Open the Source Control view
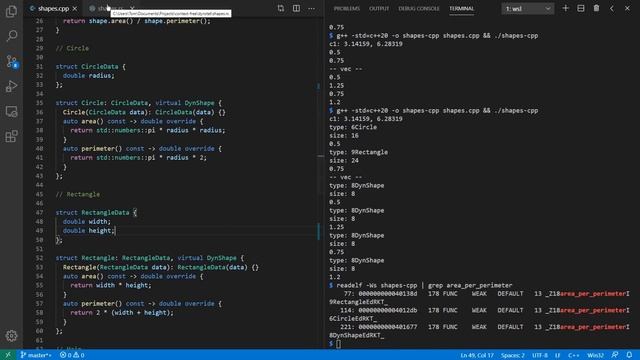This screenshot has height=360, width=640. pyautogui.click(x=11, y=62)
